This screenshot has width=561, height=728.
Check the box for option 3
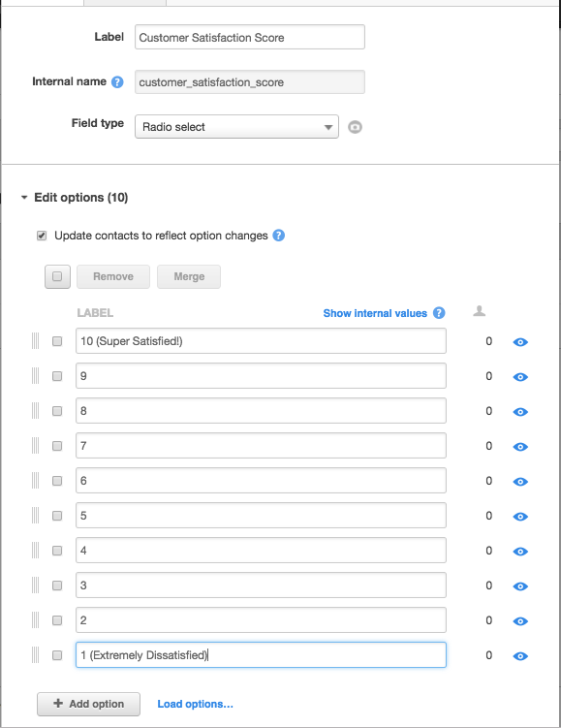[57, 586]
